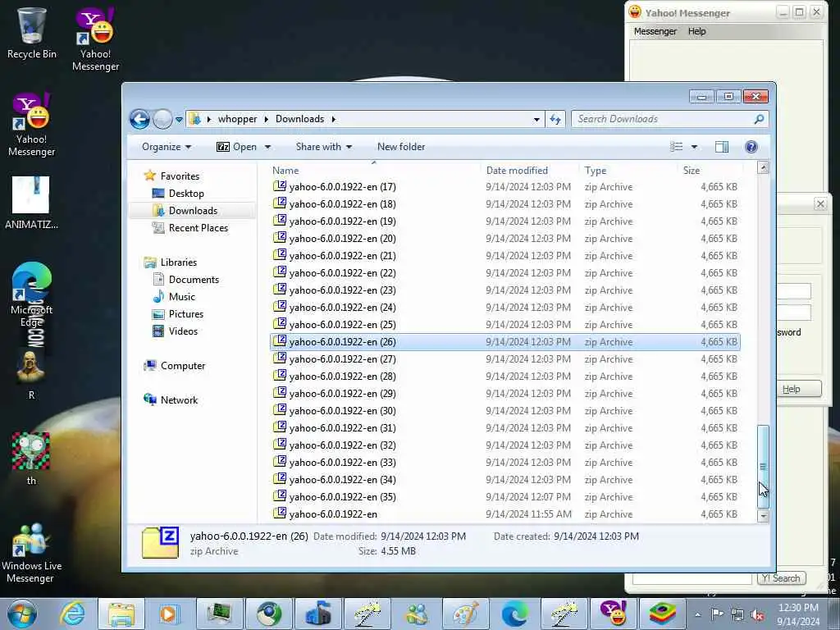Screen dimensions: 840x630
Task: Toggle the preview pane icon
Action: click(722, 147)
